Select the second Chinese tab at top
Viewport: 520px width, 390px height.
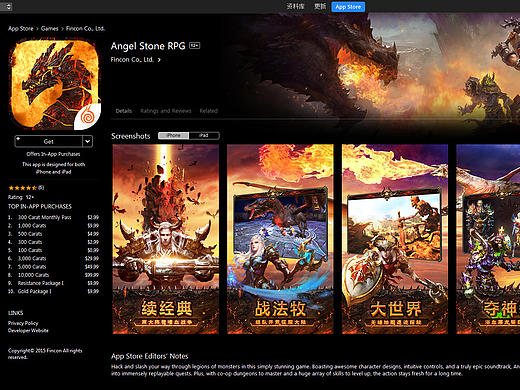point(320,7)
